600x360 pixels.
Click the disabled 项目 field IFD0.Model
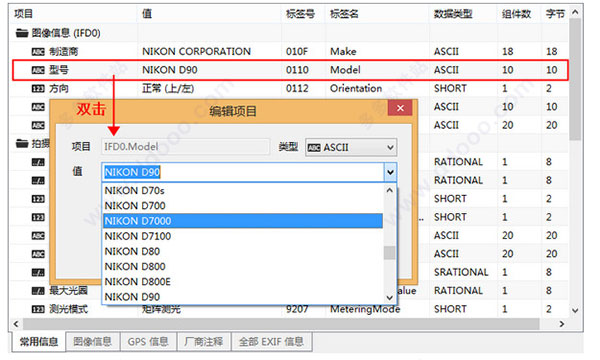pyautogui.click(x=186, y=147)
